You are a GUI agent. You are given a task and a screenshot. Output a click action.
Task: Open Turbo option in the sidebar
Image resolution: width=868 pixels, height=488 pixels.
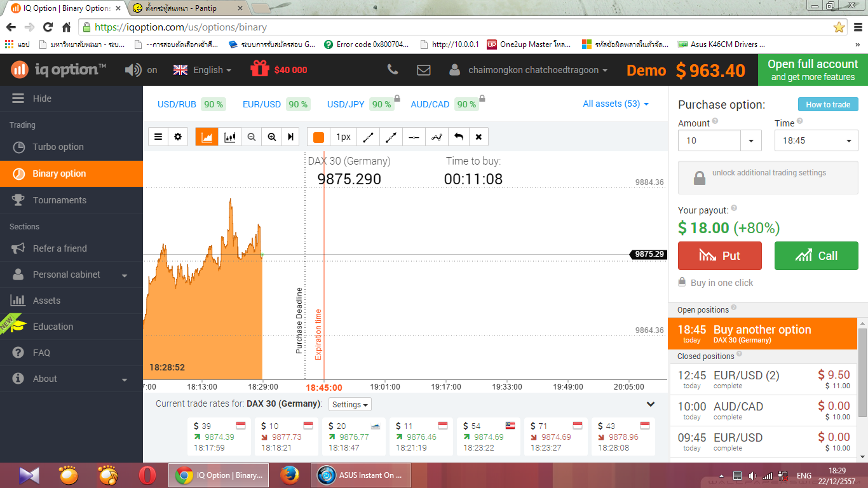tap(71, 147)
